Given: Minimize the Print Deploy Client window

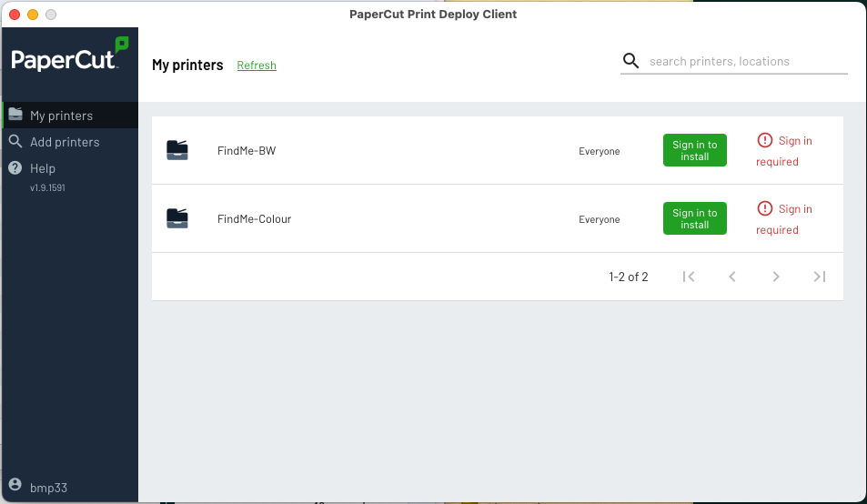Looking at the screenshot, I should [33, 15].
